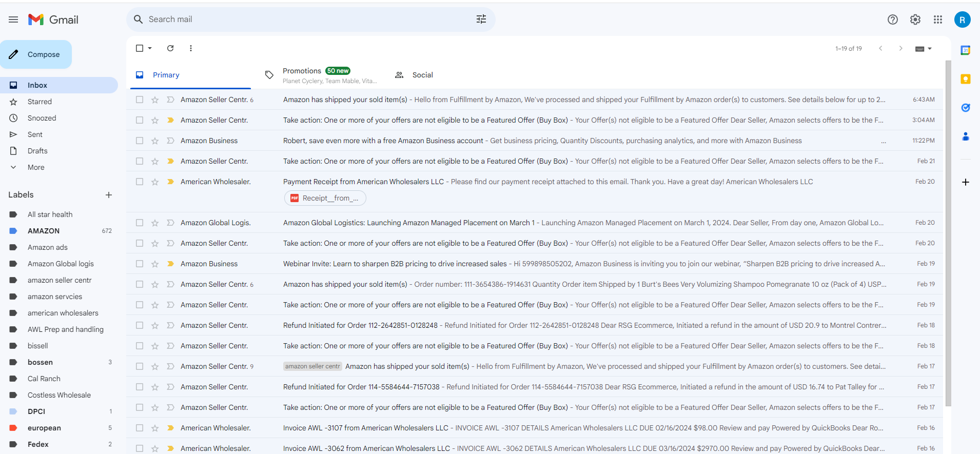Select Invoice AWL -3062 email checkbox
This screenshot has width=980, height=454.
[x=140, y=448]
